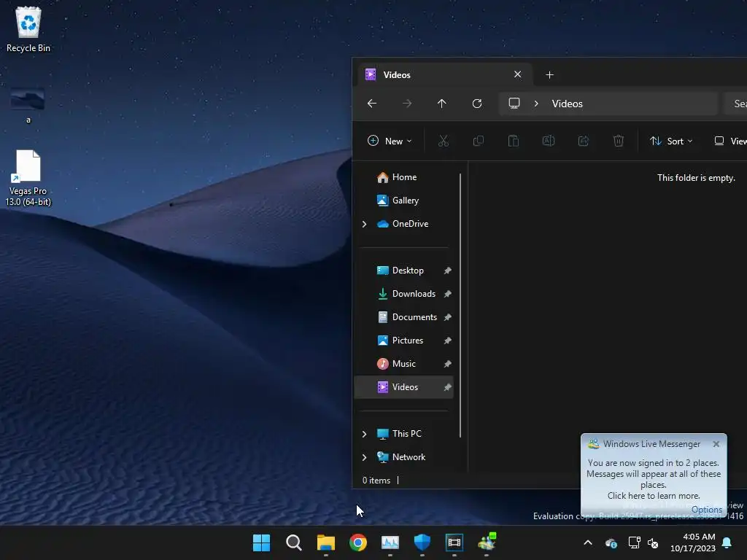Screen dimensions: 747x560
Task: Expand the address bar chevron before Videos
Action: [x=536, y=104]
